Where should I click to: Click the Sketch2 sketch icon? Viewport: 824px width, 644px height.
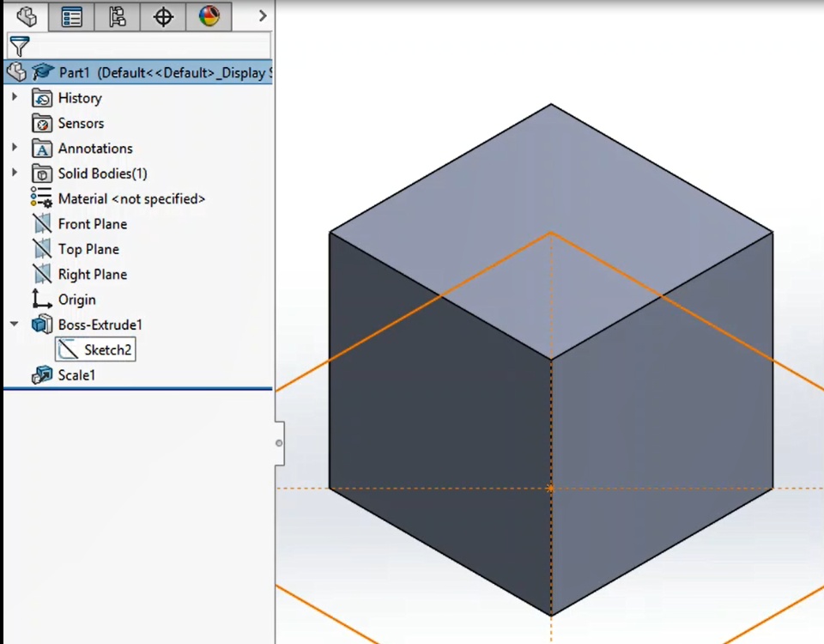[68, 349]
